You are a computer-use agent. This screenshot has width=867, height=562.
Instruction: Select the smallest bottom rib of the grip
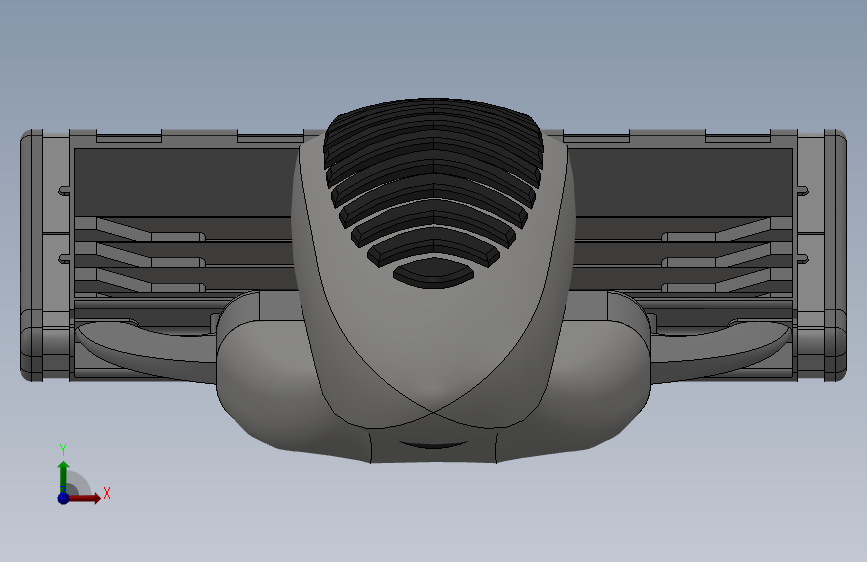(x=434, y=273)
